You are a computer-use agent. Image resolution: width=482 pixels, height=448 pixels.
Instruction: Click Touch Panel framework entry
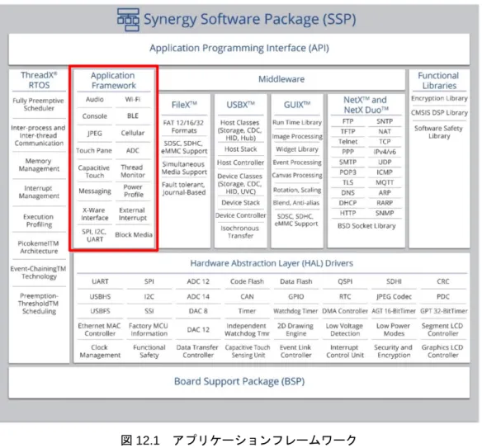pyautogui.click(x=94, y=150)
